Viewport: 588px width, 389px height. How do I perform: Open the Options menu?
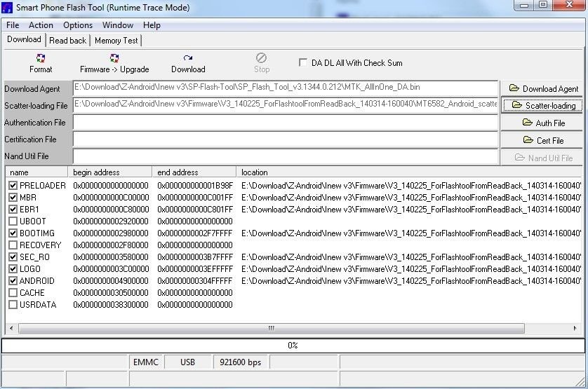(78, 25)
